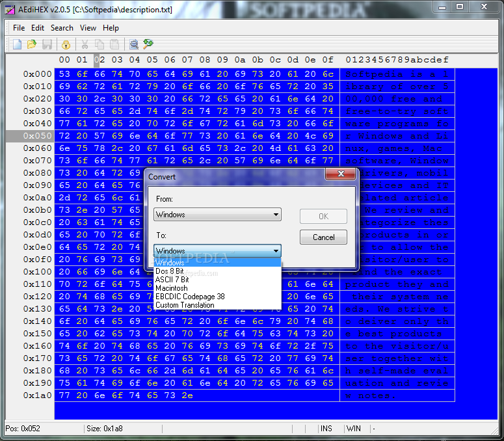504x441 pixels.
Task: Click the Find and replace icon
Action: coord(148,44)
